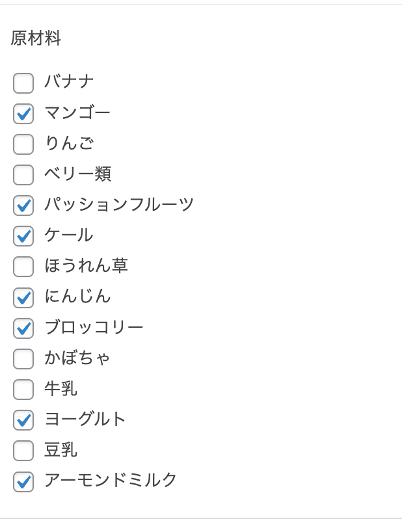The height and width of the screenshot is (532, 402).
Task: Deselect the パッションフルーツ checkbox
Action: (23, 206)
